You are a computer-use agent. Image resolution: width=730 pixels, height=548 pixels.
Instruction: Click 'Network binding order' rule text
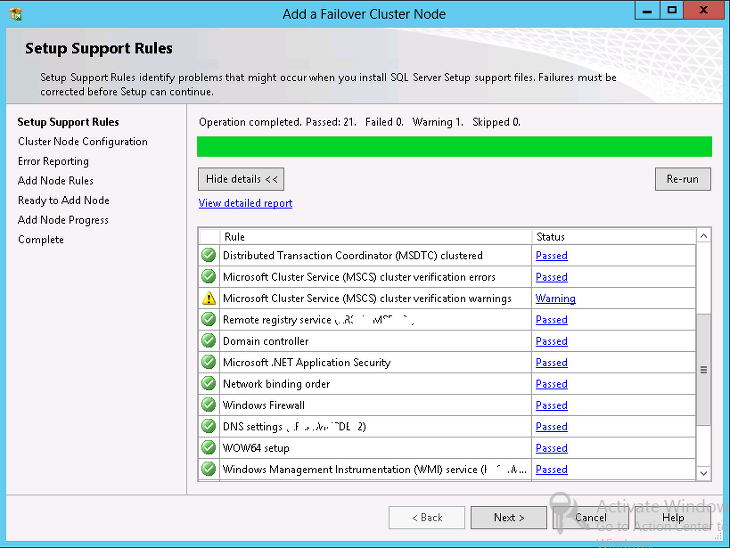tap(277, 384)
